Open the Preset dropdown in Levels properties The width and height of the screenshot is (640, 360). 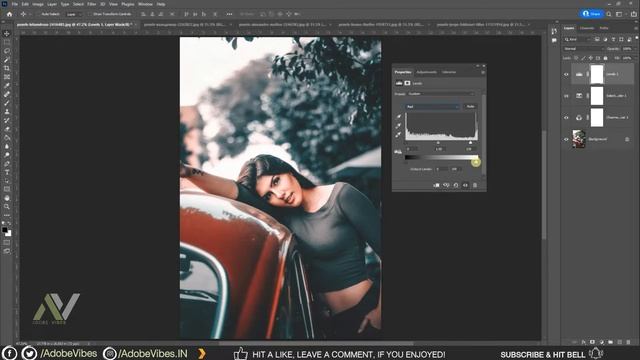tap(441, 94)
